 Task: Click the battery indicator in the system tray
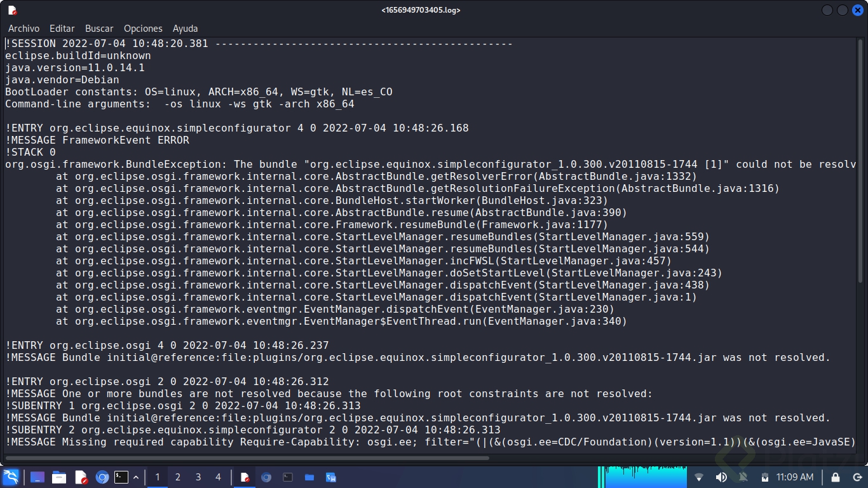click(x=765, y=477)
